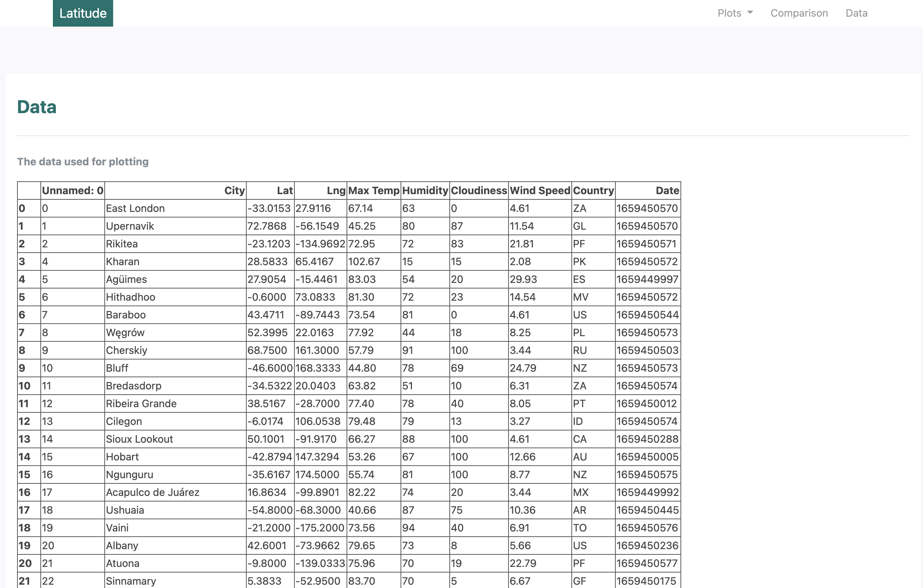The width and height of the screenshot is (923, 588).
Task: Click the Sinnamary row entry
Action: pyautogui.click(x=131, y=580)
